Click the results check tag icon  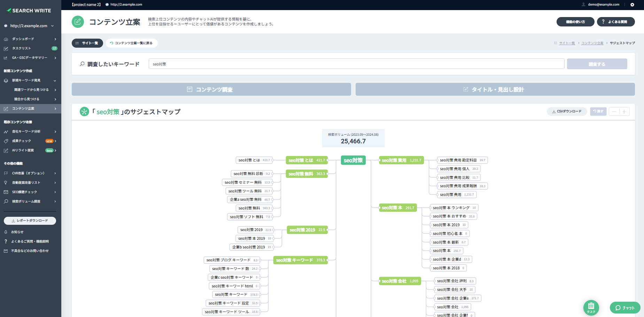click(x=6, y=141)
